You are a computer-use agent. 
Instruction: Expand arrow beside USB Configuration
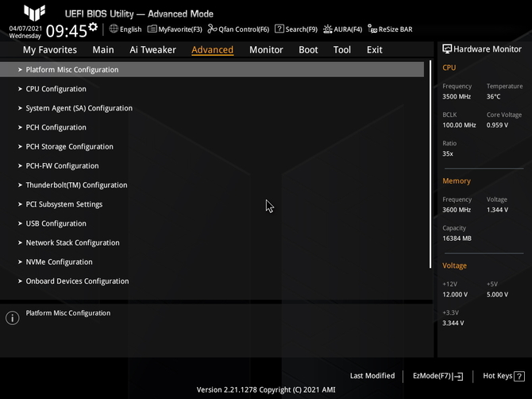pos(20,223)
